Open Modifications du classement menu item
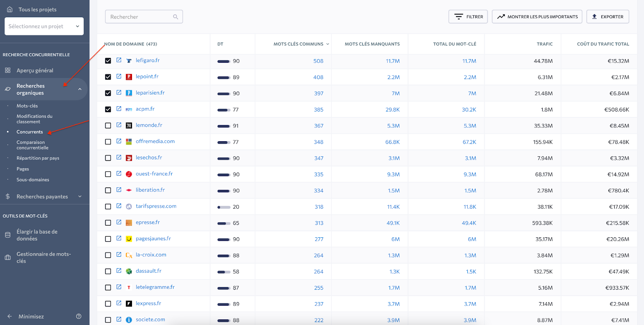 coord(34,119)
